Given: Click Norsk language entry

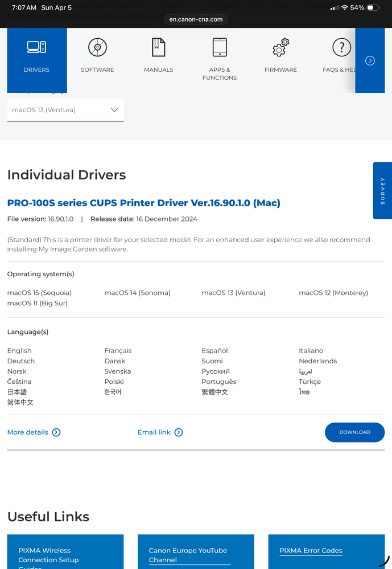Looking at the screenshot, I should (16, 371).
